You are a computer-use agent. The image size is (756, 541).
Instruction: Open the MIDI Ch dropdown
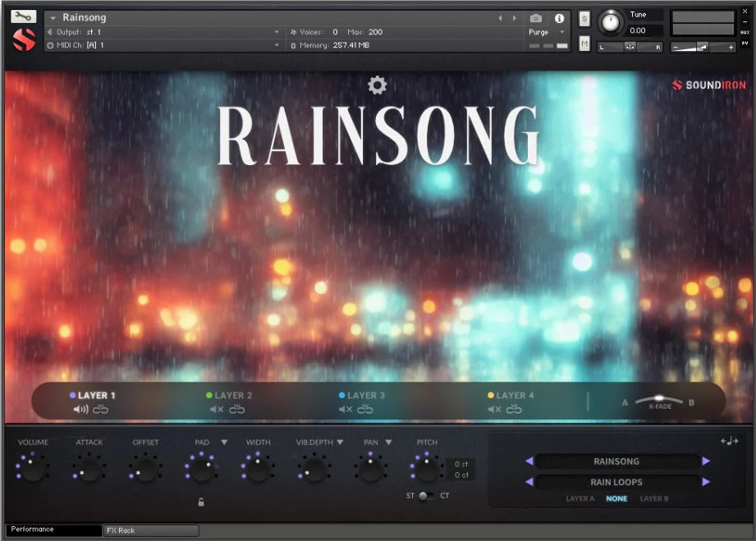(x=163, y=45)
